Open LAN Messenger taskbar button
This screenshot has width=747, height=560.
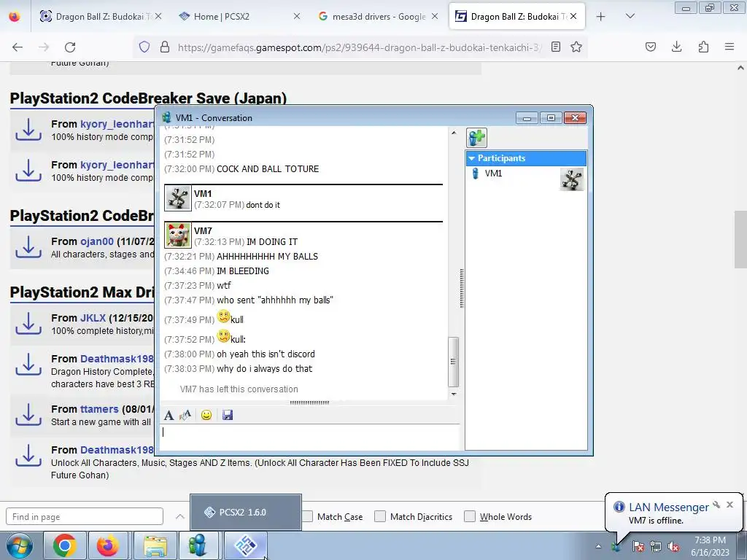click(198, 545)
